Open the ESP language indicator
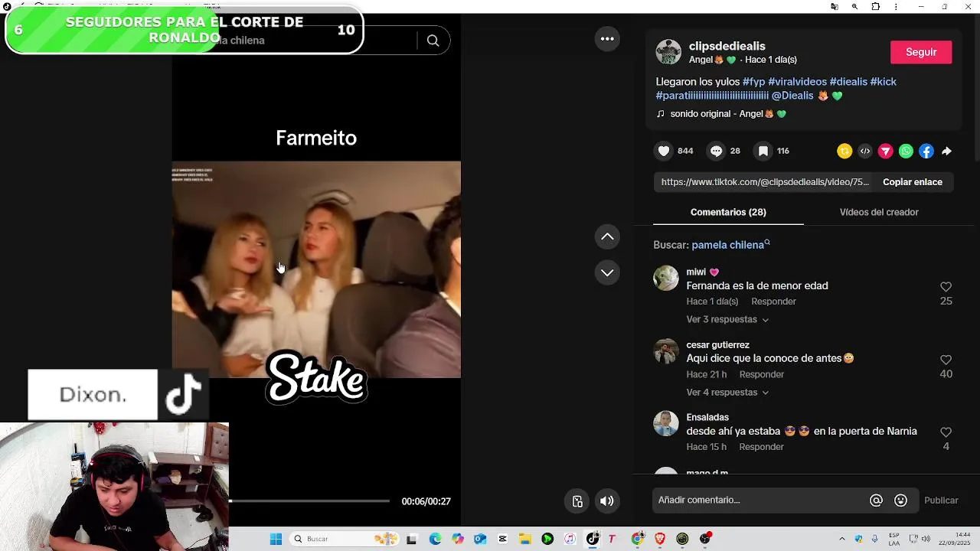 [x=893, y=539]
